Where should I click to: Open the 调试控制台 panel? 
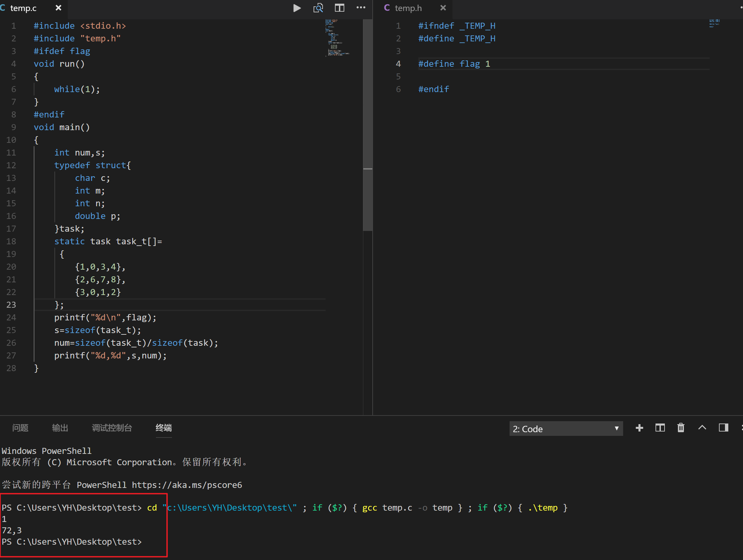coord(112,428)
